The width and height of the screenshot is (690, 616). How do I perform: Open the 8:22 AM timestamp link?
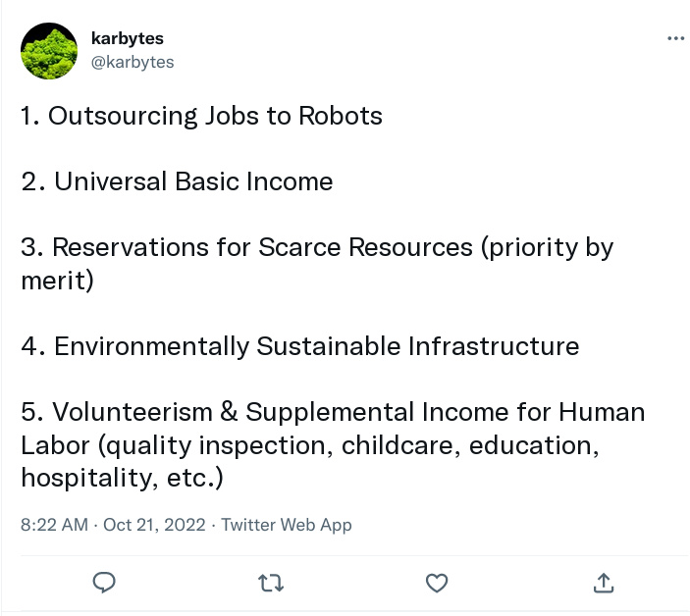click(x=55, y=525)
